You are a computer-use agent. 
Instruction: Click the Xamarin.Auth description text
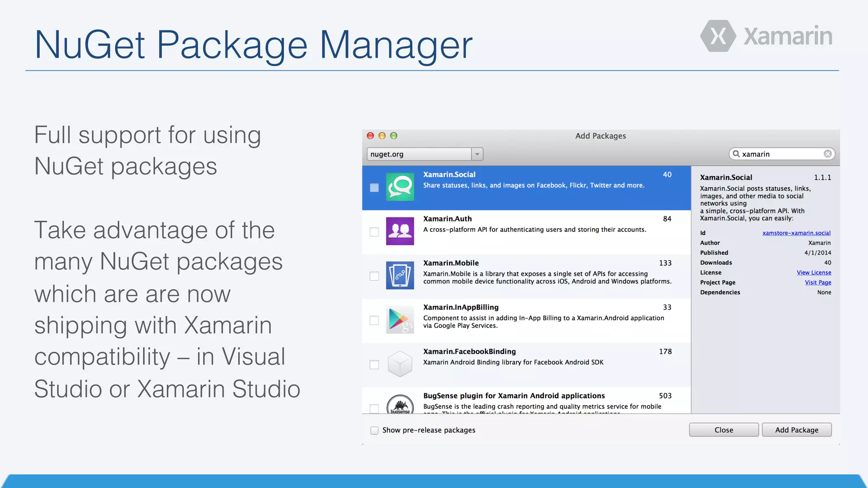click(x=534, y=230)
